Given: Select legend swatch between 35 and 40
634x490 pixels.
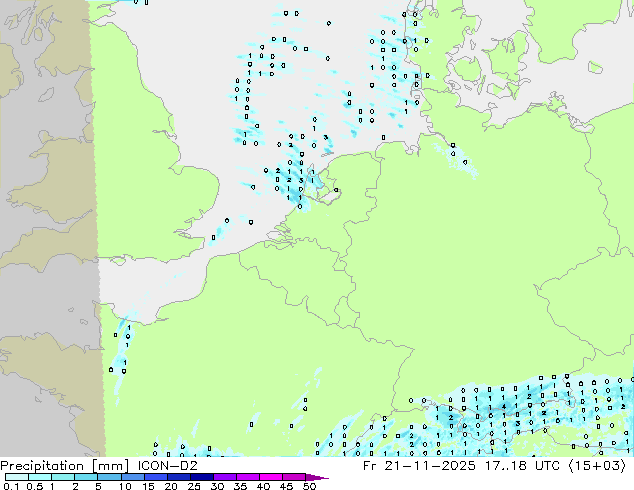Looking at the screenshot, I should (247, 477).
